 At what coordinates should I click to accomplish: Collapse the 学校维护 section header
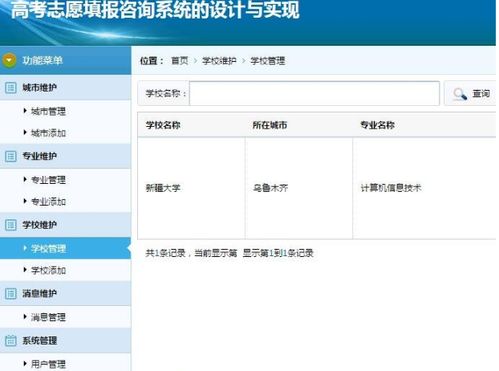65,225
